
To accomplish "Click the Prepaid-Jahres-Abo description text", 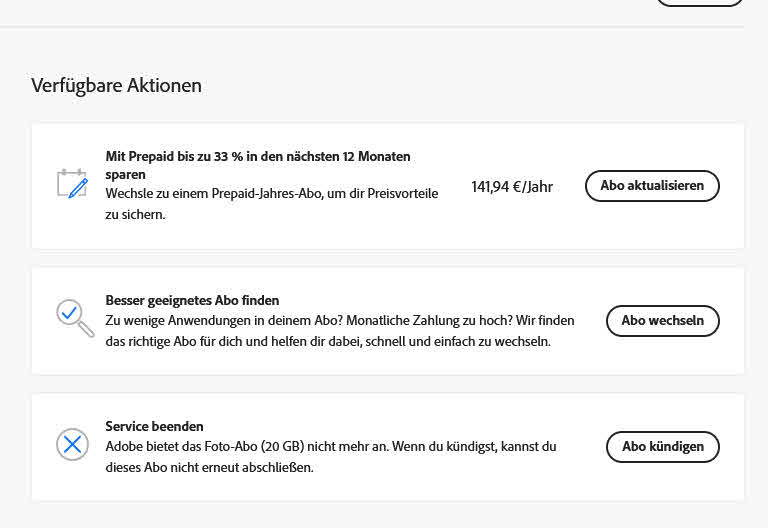I will pos(271,194).
